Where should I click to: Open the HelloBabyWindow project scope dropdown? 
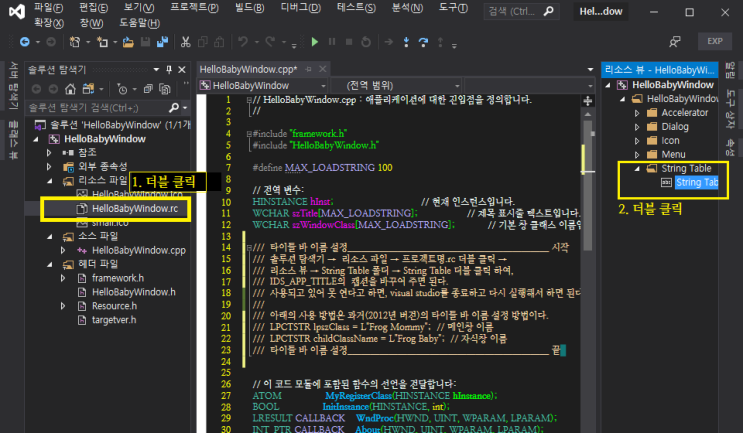click(x=323, y=86)
